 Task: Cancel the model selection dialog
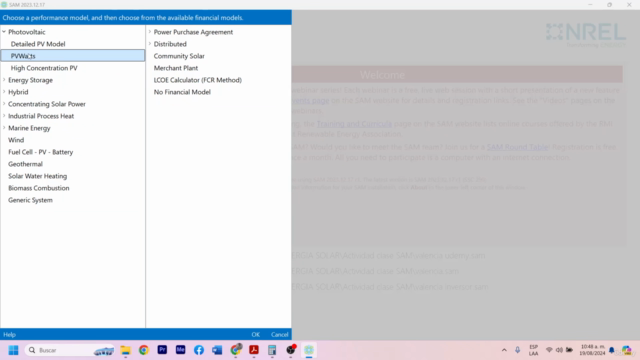point(280,334)
